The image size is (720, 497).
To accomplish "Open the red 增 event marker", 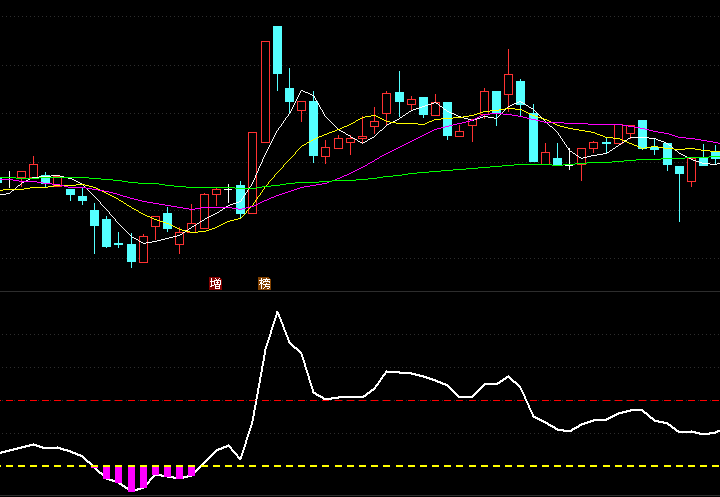I will click(215, 283).
